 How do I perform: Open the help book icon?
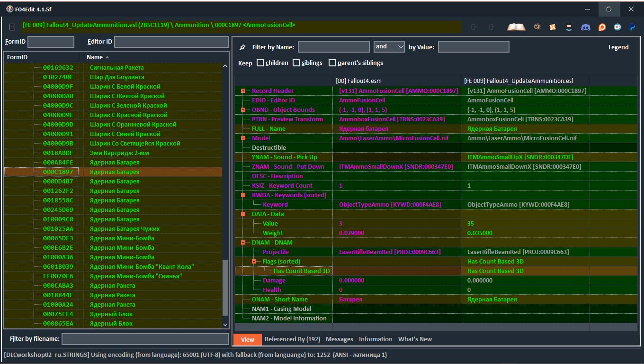pyautogui.click(x=516, y=27)
